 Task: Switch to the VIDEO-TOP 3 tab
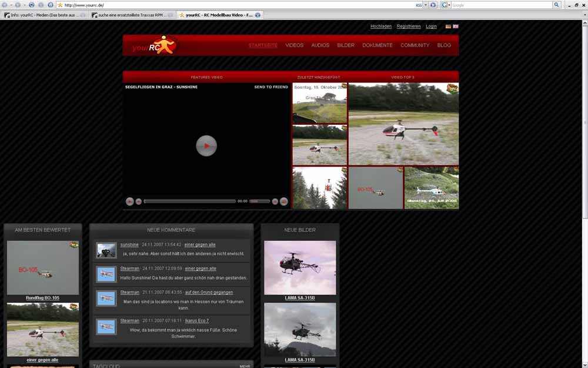[x=403, y=77]
